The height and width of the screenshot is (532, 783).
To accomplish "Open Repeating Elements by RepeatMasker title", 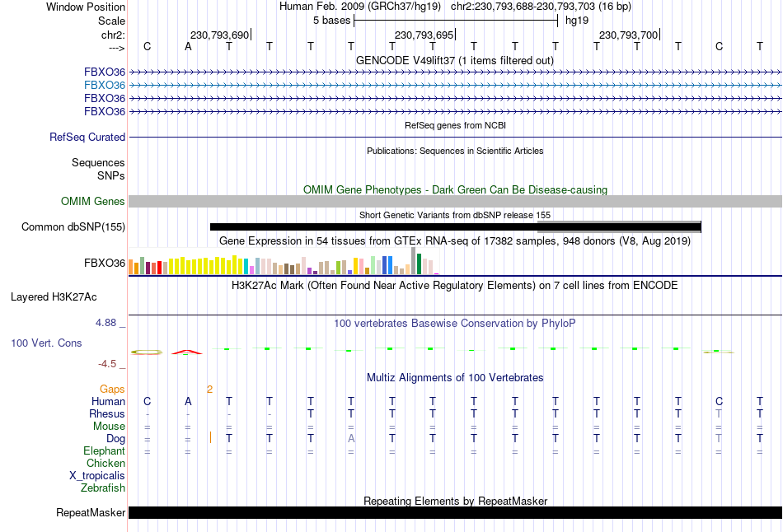I will 455,501.
